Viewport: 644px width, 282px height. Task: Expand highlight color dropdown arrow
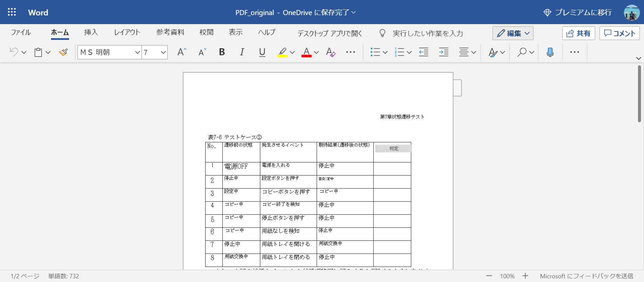tap(292, 52)
